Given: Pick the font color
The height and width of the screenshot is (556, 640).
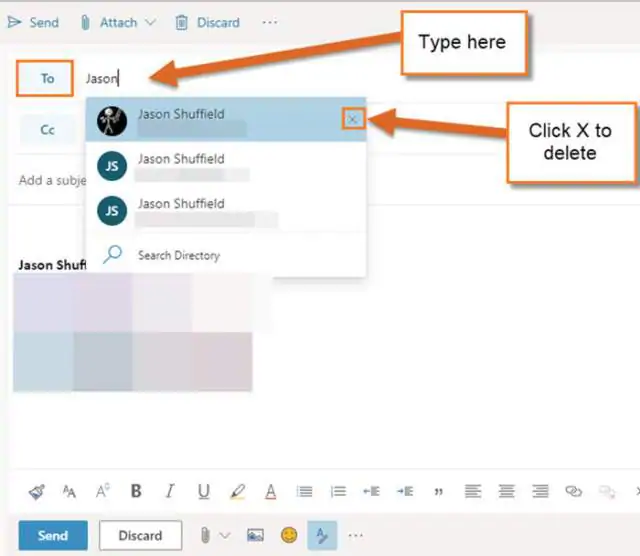Looking at the screenshot, I should click(271, 492).
